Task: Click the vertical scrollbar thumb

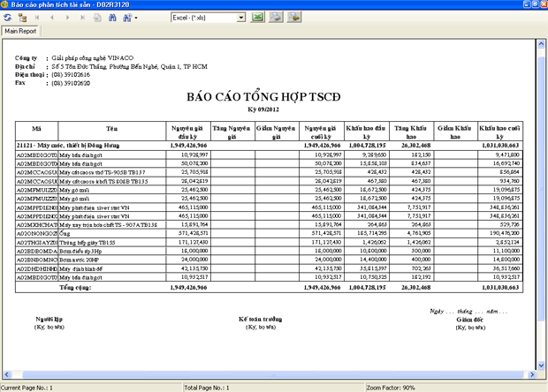Action: click(x=541, y=188)
